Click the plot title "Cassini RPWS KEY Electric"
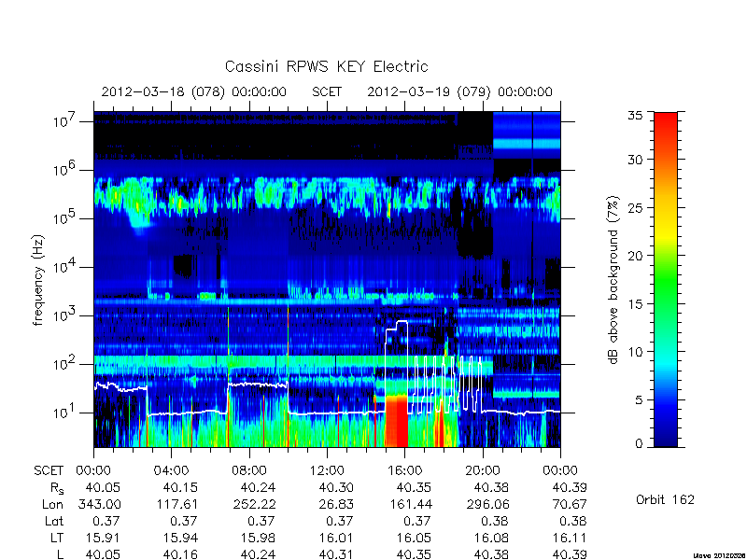The image size is (747, 560). pos(326,66)
